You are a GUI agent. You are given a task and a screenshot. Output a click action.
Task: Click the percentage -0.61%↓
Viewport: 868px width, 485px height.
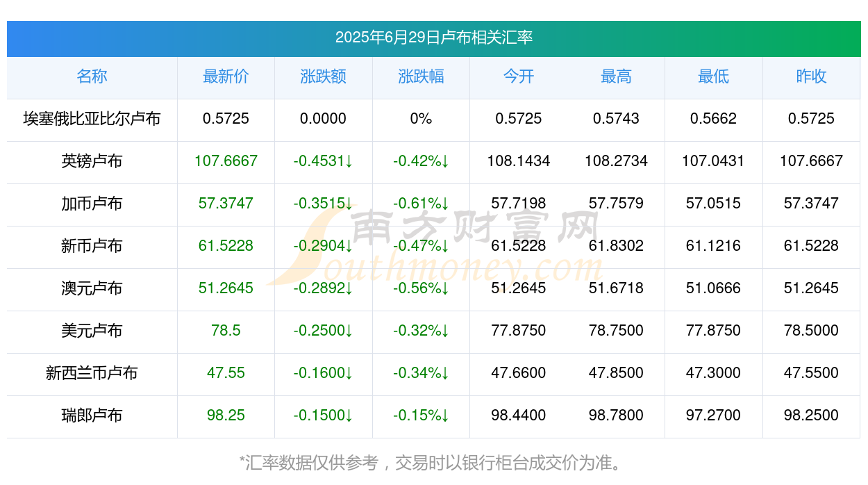point(421,204)
